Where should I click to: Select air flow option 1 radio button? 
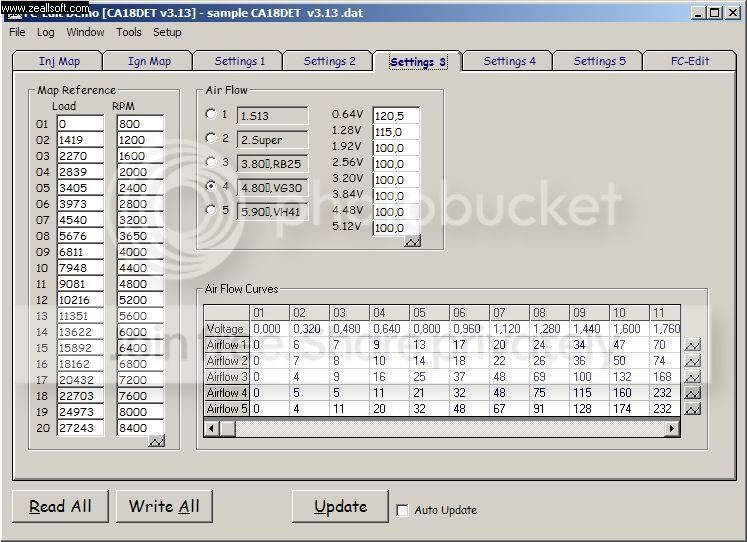(211, 114)
